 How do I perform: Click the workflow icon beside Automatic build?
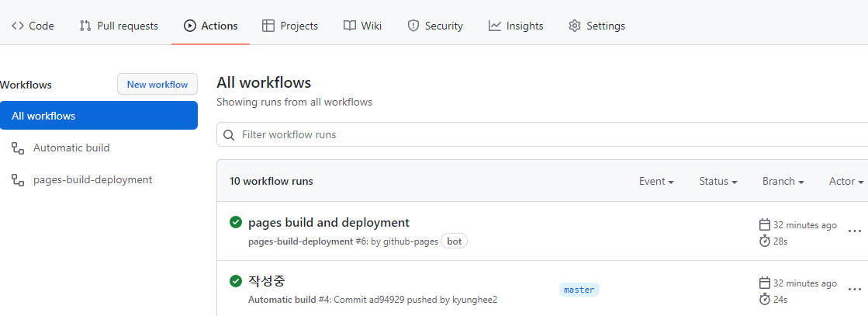click(18, 148)
